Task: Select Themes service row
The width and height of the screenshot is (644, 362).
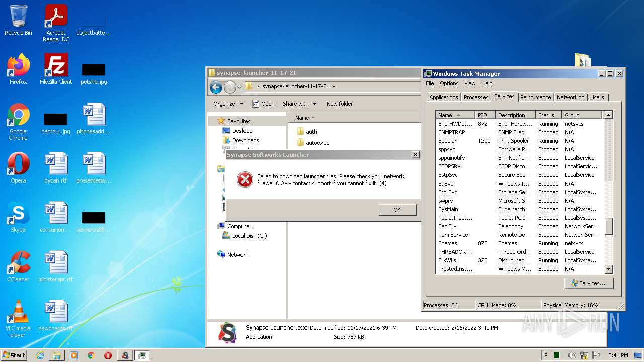Action: tap(520, 243)
